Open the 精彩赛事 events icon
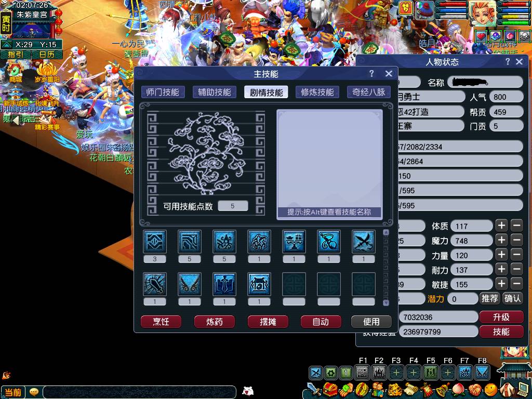Image resolution: width=532 pixels, height=399 pixels. tap(47, 122)
